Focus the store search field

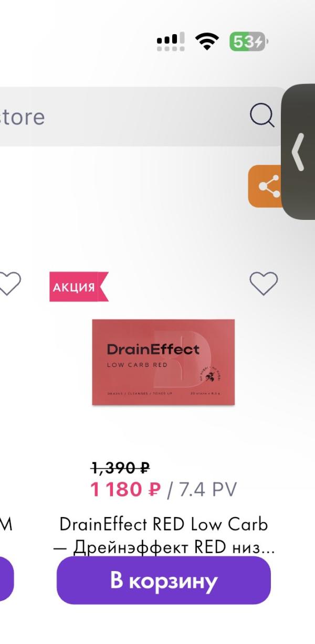point(121,117)
